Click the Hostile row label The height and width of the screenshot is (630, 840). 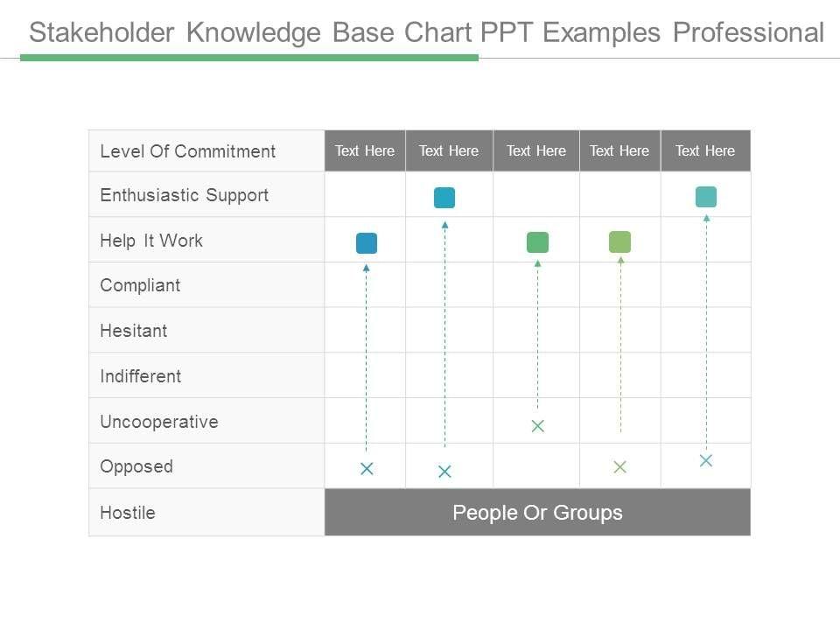128,513
